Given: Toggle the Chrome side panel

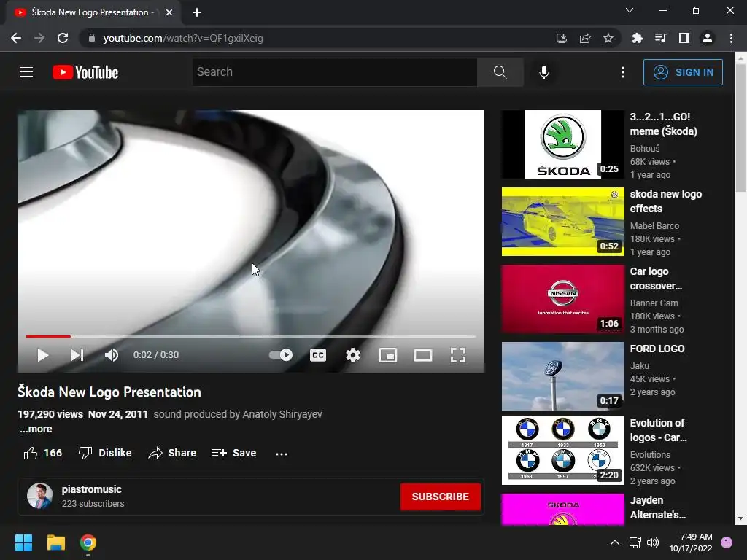Looking at the screenshot, I should coord(684,38).
